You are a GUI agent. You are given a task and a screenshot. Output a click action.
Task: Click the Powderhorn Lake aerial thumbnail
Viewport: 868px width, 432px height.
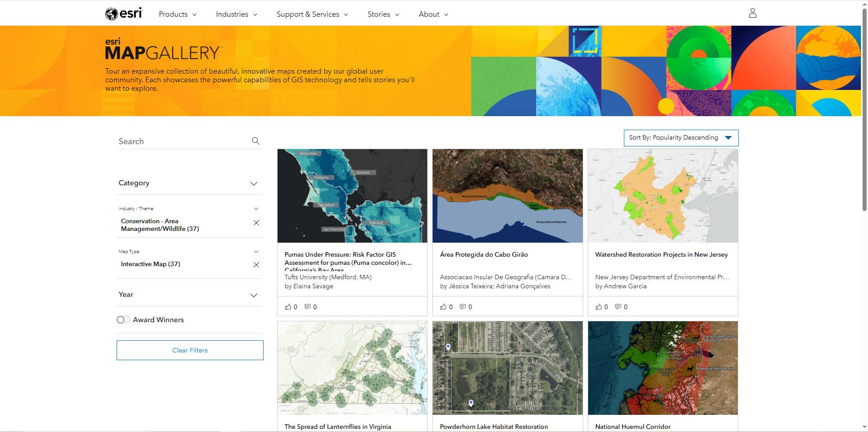pyautogui.click(x=507, y=368)
